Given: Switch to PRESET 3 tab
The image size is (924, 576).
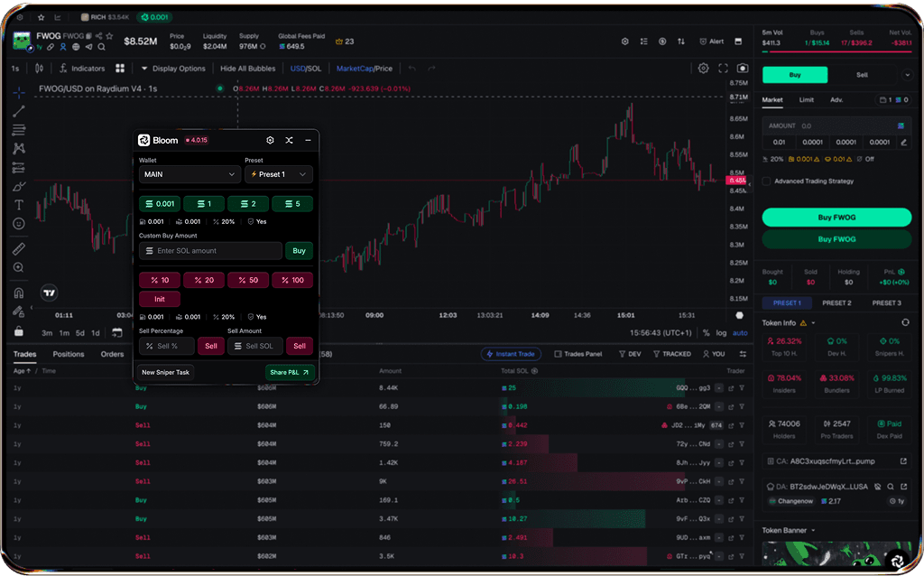Looking at the screenshot, I should click(x=886, y=303).
